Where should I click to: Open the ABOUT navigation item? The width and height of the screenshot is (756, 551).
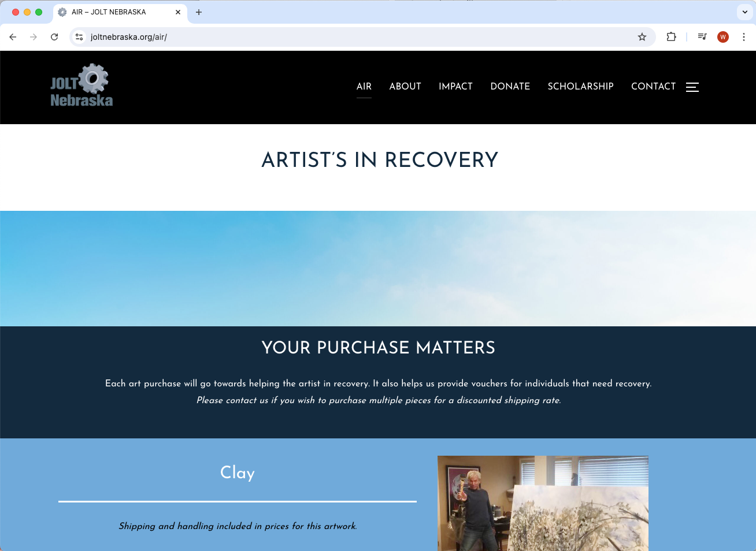click(405, 87)
